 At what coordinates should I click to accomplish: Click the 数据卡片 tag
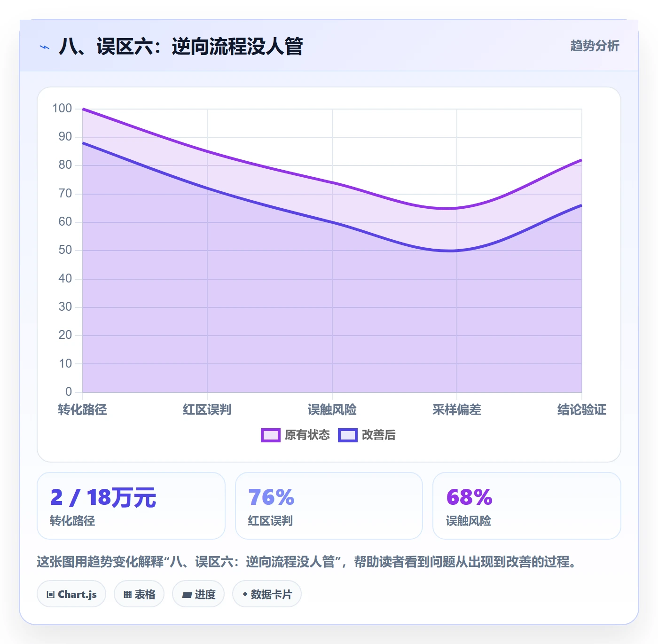click(x=266, y=594)
